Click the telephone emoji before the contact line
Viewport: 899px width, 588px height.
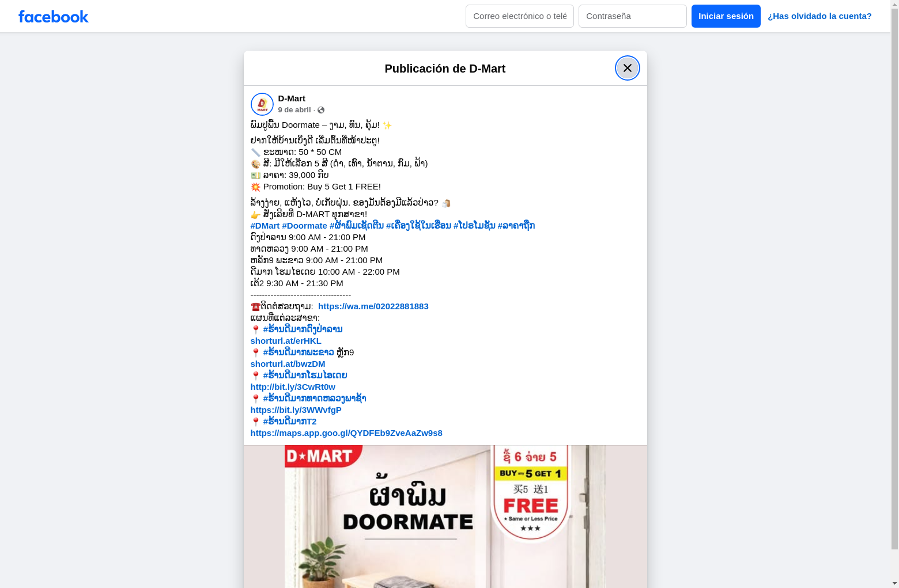tap(255, 307)
